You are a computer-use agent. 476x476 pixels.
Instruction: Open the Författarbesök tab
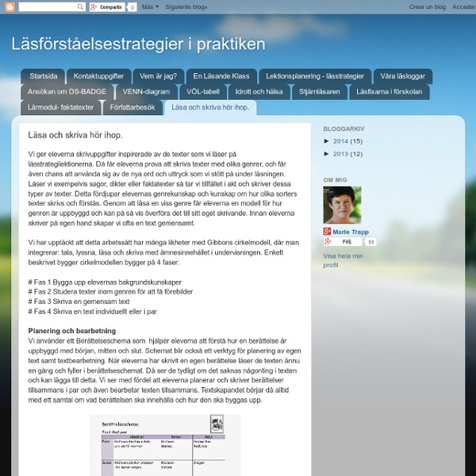[x=132, y=107]
